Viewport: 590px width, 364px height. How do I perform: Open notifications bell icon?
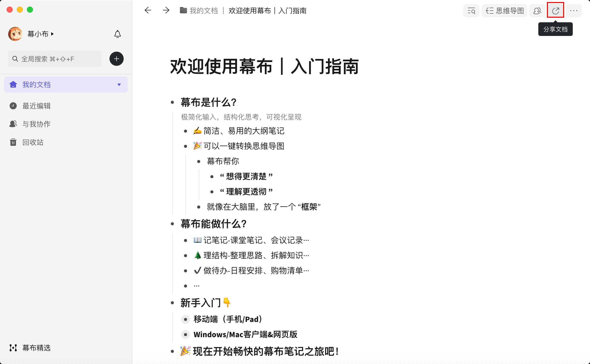point(118,34)
